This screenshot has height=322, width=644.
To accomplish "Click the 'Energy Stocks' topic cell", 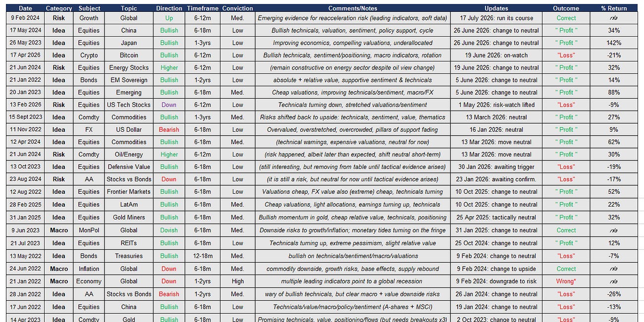I will point(129,67).
